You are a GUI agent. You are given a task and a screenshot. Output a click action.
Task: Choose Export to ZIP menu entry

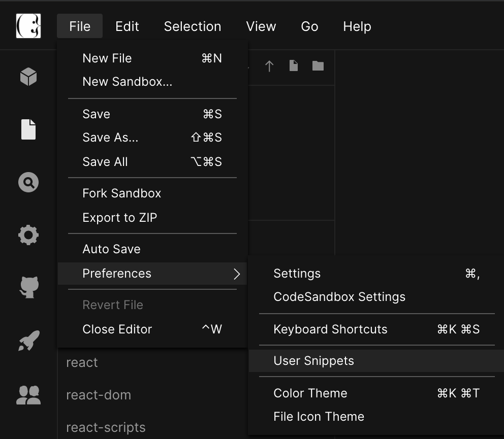[x=152, y=217]
